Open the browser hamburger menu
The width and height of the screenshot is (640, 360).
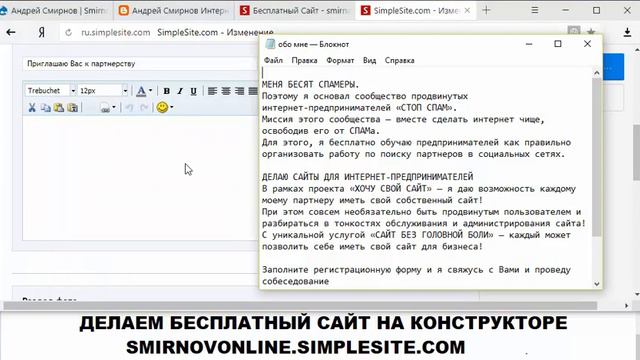coord(535,10)
